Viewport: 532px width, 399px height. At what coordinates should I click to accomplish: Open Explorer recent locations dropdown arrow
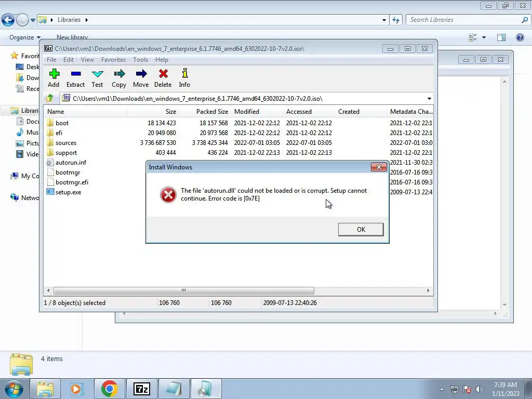[33, 20]
